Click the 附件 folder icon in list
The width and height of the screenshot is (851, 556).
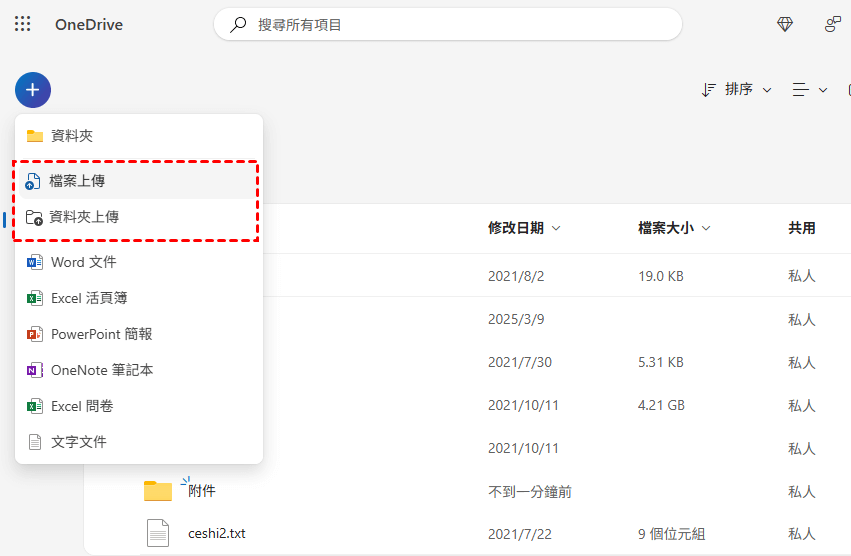(158, 490)
